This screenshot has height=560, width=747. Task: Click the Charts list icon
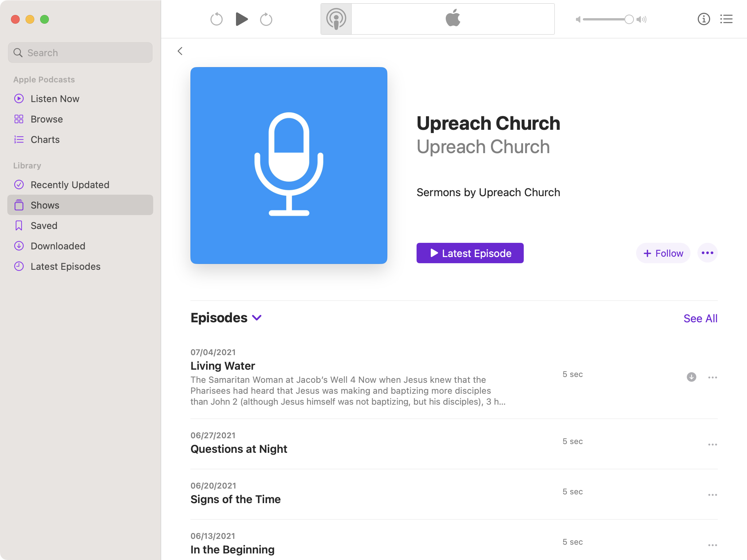coord(19,140)
